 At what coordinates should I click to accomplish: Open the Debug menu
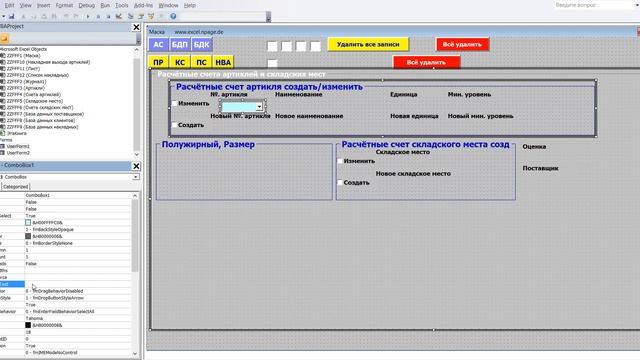pos(86,5)
